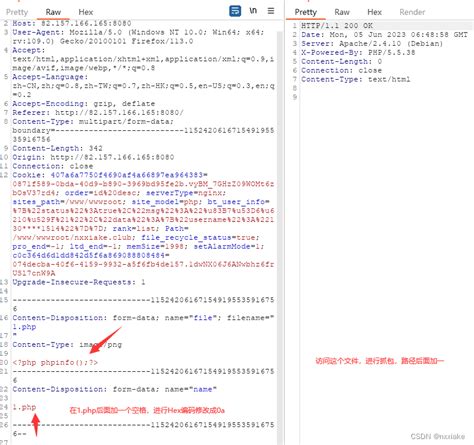The height and width of the screenshot is (445, 474).
Task: Click the Connection: close request header
Action: pos(53,166)
